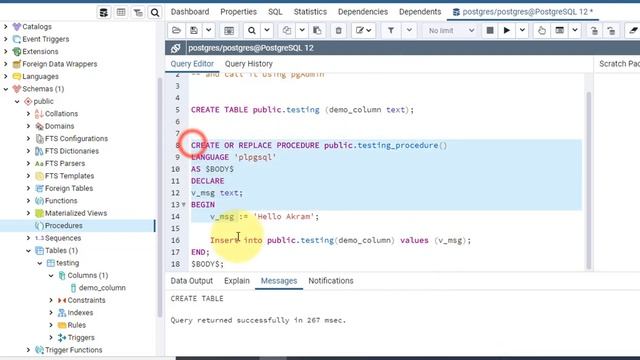
Task: Open the copy options dropdown arrow
Action: (x=302, y=31)
